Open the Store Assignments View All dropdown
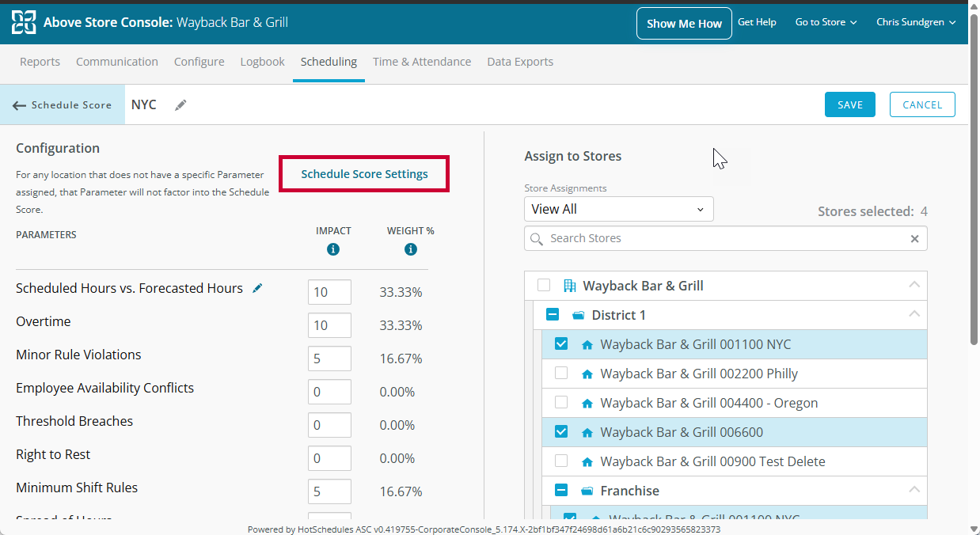This screenshot has width=980, height=535. click(618, 209)
